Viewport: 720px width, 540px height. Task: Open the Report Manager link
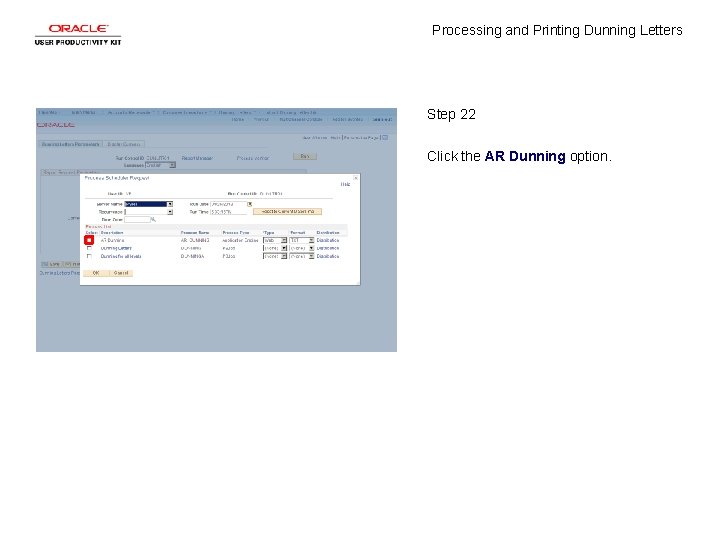(197, 158)
